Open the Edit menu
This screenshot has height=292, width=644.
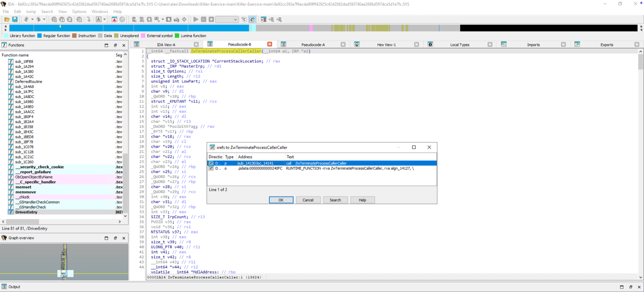tap(17, 11)
